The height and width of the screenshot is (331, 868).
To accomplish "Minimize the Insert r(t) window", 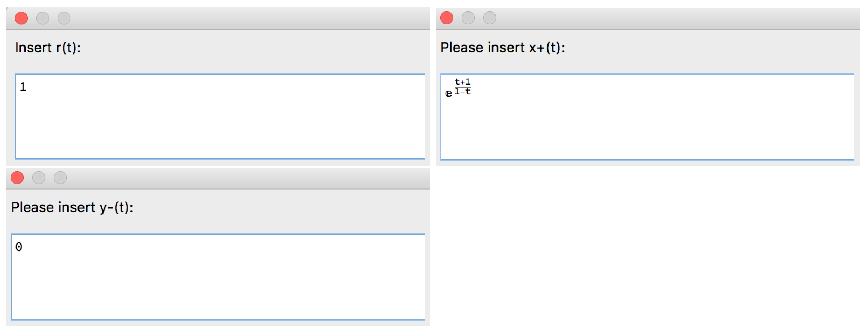I will [42, 18].
